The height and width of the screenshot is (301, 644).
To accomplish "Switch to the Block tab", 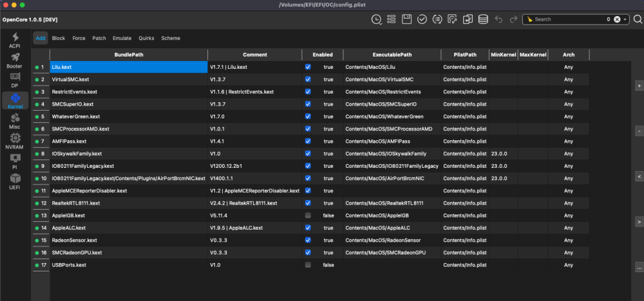I will pos(59,38).
